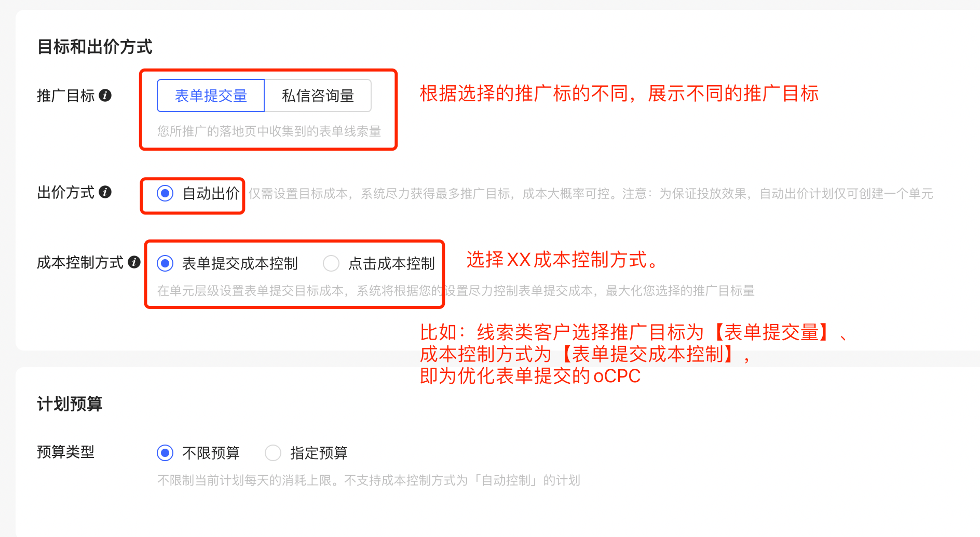Select the 指定预算 budget radio button

click(x=273, y=453)
